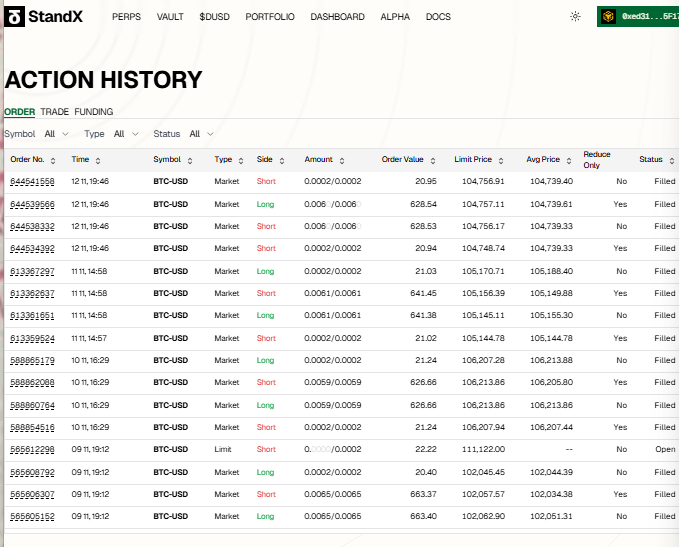Select the ORDER tab

19,112
